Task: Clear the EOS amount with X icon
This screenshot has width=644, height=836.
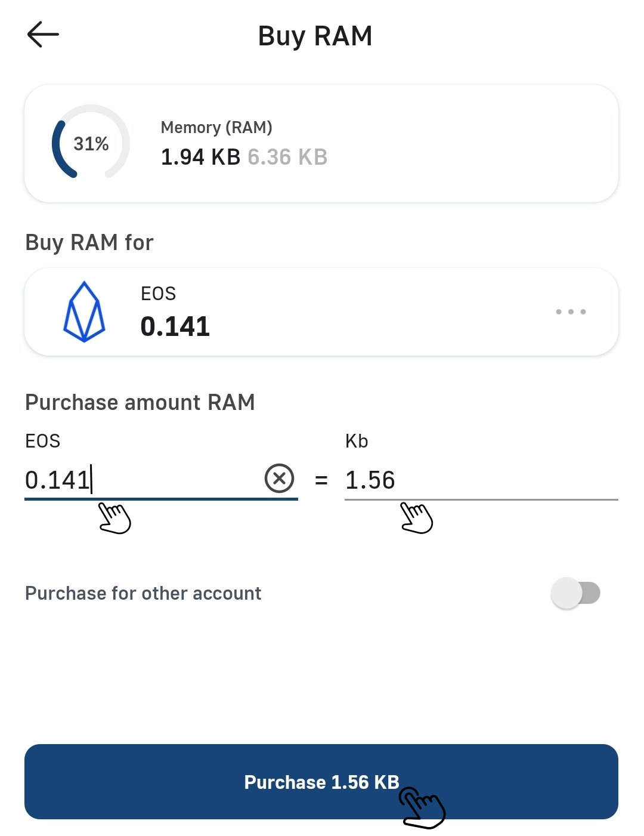Action: (x=279, y=479)
